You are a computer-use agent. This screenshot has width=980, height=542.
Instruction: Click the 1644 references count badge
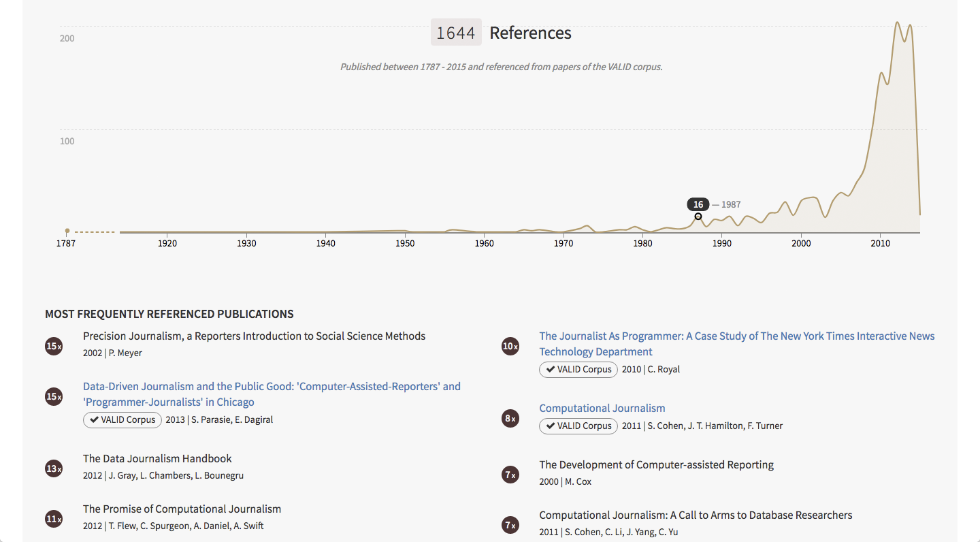(456, 33)
